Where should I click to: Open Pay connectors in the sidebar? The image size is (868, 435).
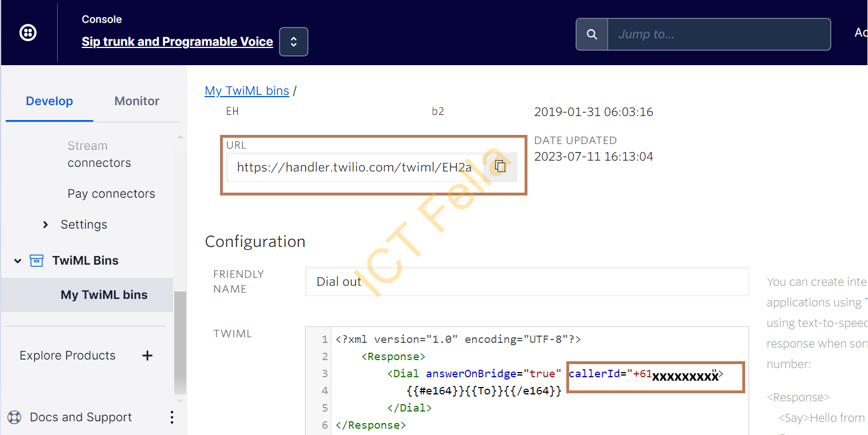tap(111, 193)
